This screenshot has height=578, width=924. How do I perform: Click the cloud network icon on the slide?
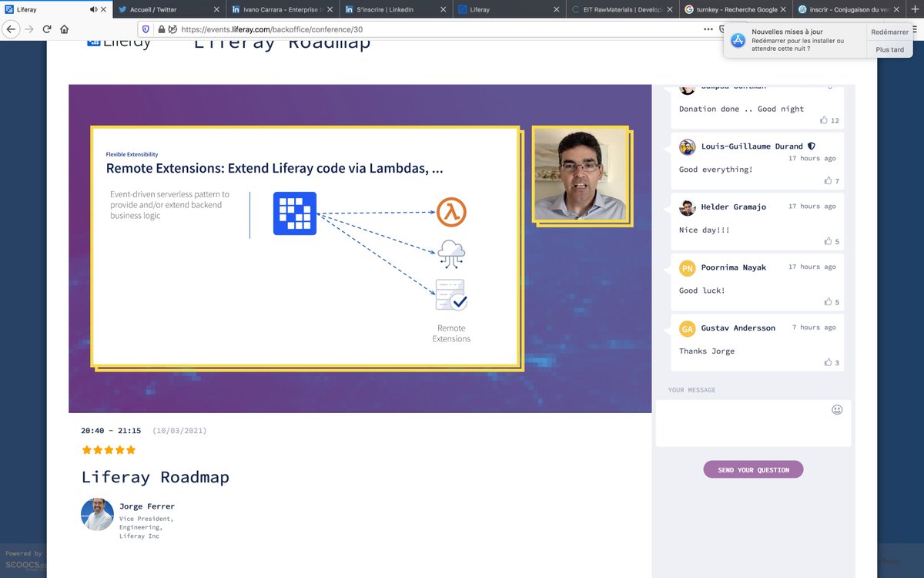[451, 254]
